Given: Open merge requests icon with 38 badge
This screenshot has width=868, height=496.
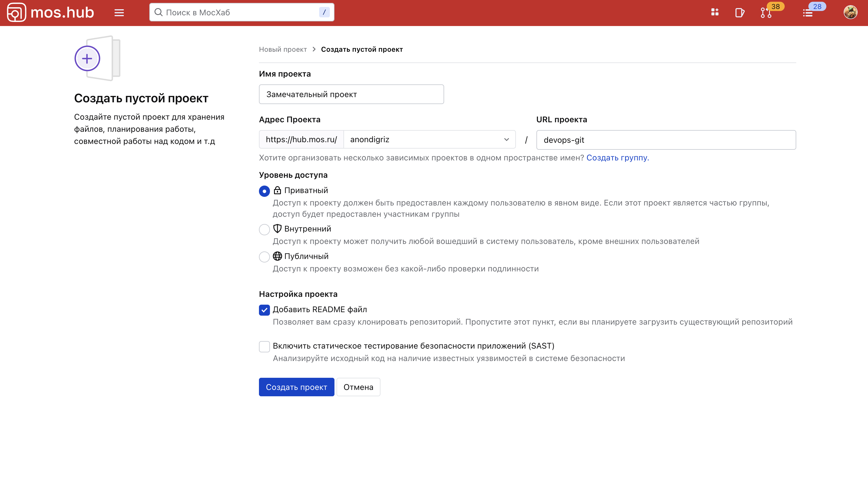Looking at the screenshot, I should (x=766, y=13).
